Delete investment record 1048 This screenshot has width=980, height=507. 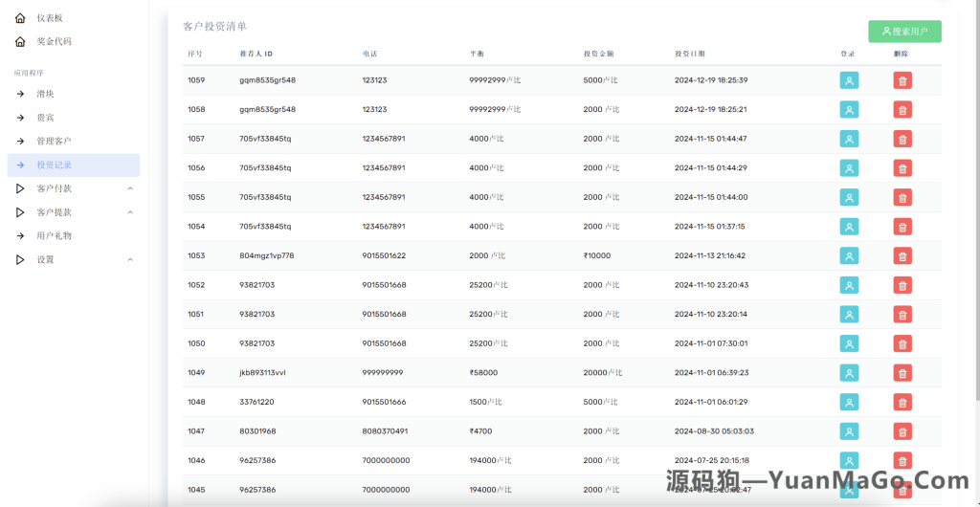pyautogui.click(x=902, y=402)
